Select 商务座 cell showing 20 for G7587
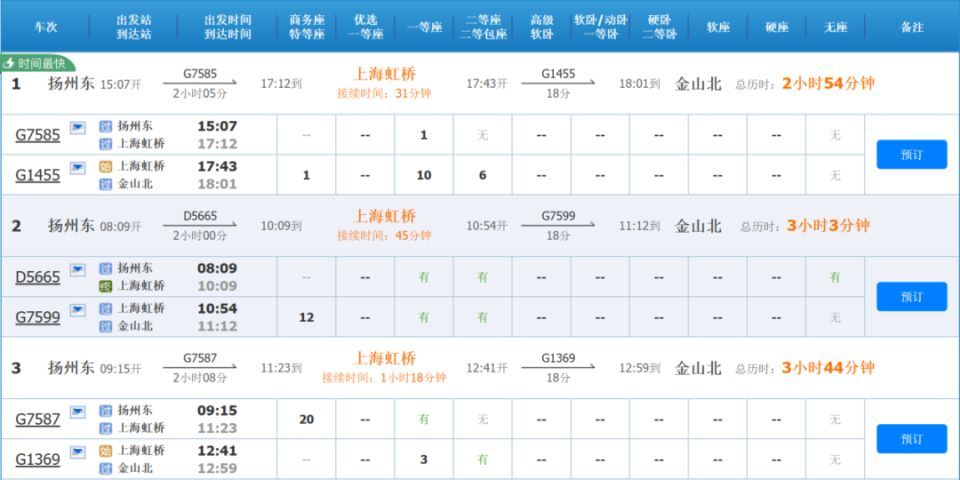Viewport: 960px width, 480px height. 306,419
